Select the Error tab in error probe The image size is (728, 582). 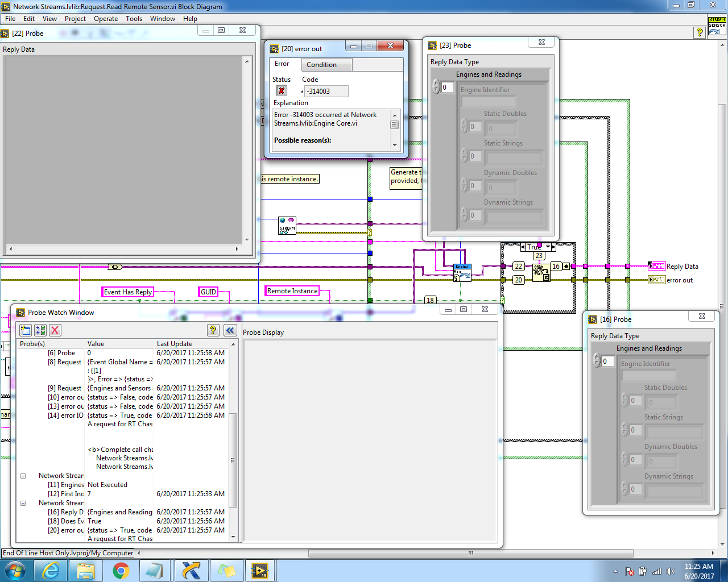283,64
